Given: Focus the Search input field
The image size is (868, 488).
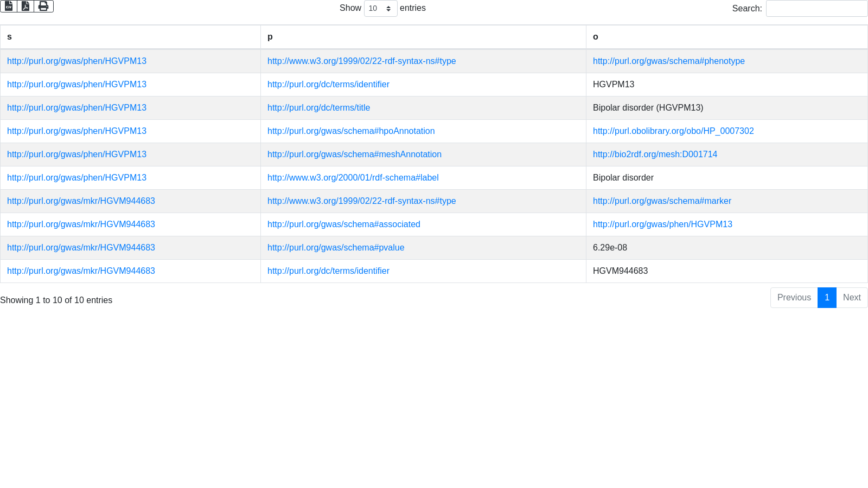Looking at the screenshot, I should point(816,9).
